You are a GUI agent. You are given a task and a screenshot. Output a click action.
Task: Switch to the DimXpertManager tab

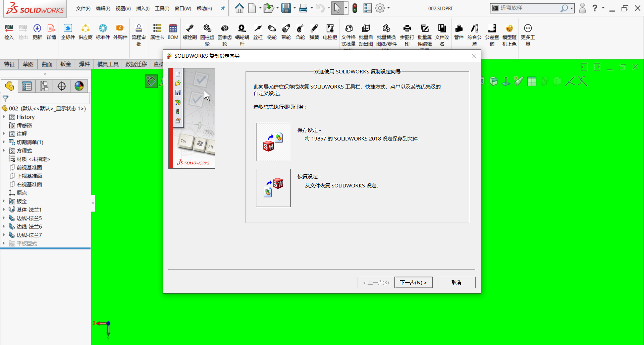62,86
